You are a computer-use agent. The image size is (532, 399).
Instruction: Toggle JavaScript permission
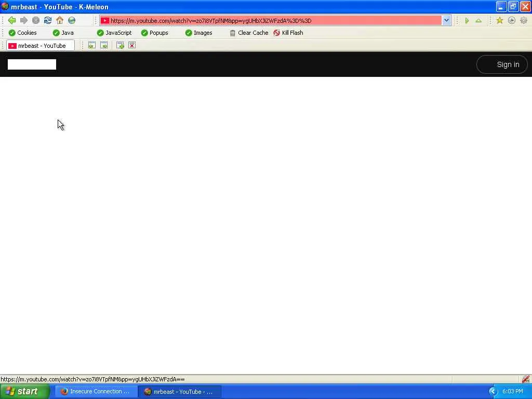pos(114,33)
